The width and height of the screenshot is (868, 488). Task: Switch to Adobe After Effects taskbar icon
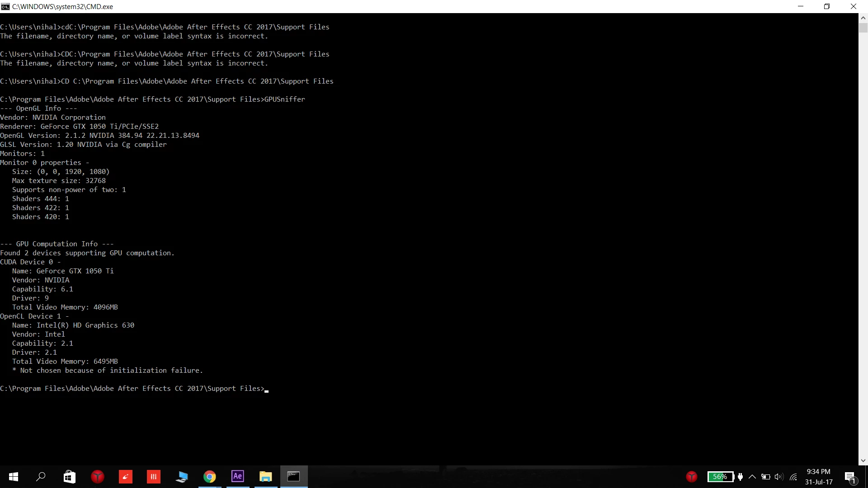tap(238, 476)
